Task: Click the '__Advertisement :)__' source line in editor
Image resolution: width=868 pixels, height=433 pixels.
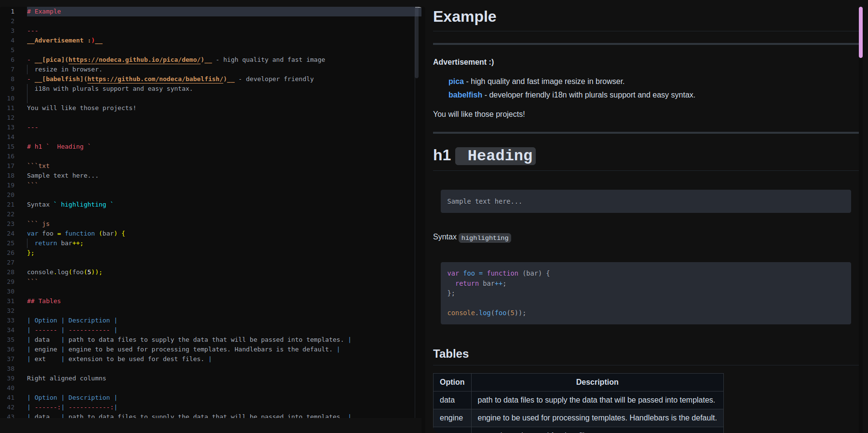Action: (x=65, y=41)
